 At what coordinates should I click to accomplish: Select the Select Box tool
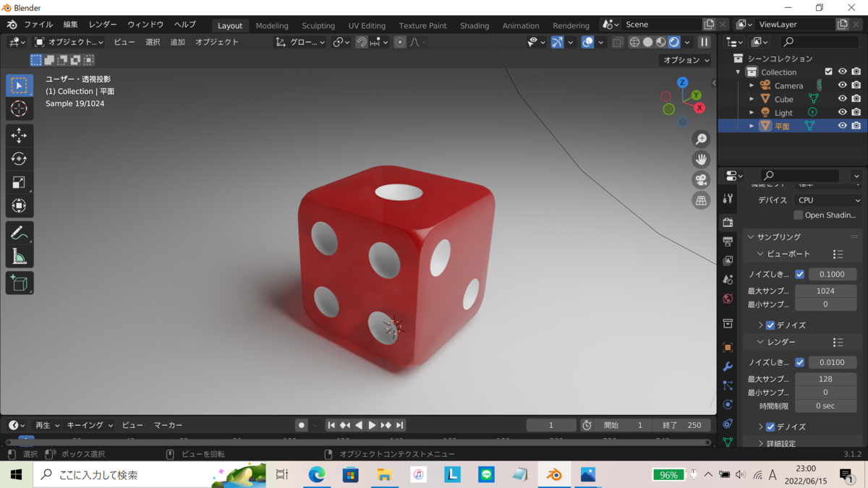[20, 85]
